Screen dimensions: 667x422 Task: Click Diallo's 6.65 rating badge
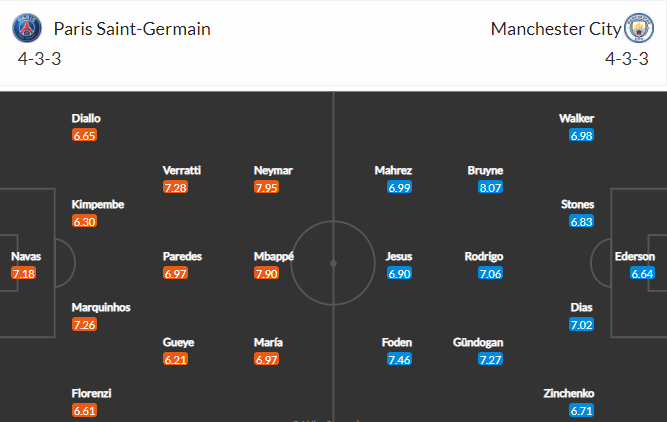click(x=84, y=135)
